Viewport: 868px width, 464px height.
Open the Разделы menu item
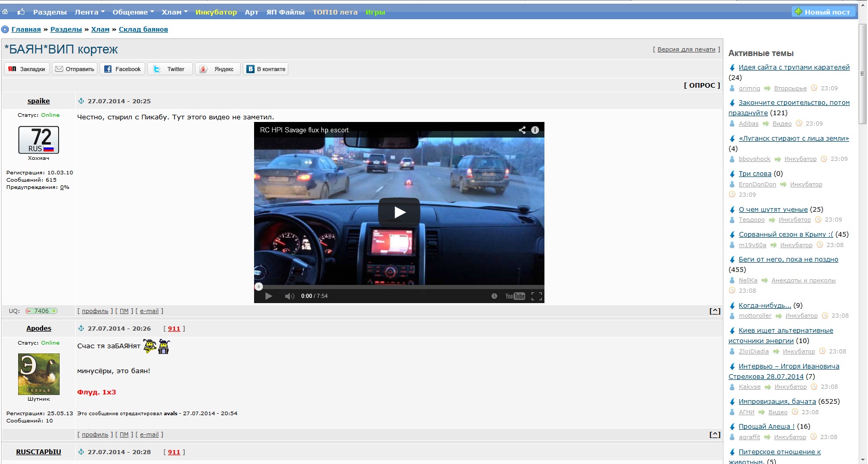(50, 12)
